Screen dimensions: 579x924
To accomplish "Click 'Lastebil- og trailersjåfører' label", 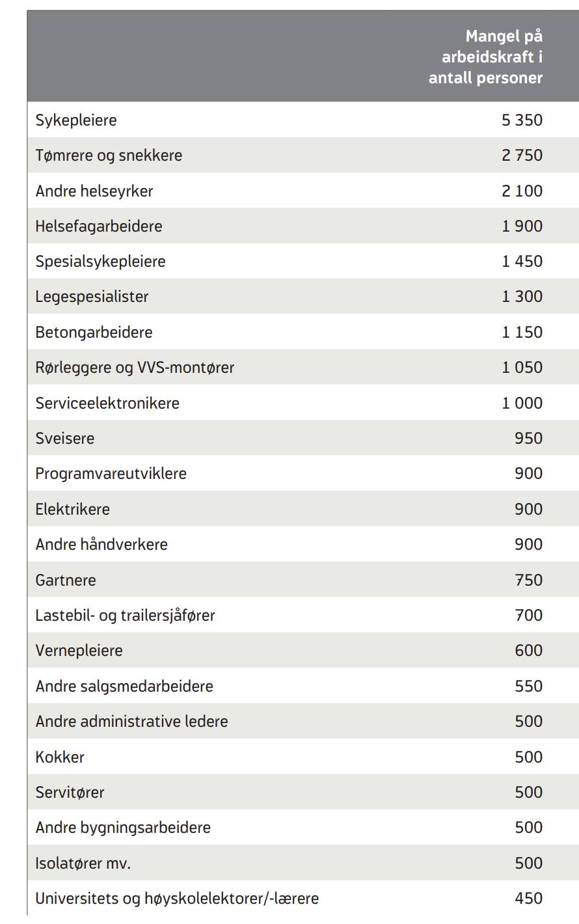I will coord(125,616).
